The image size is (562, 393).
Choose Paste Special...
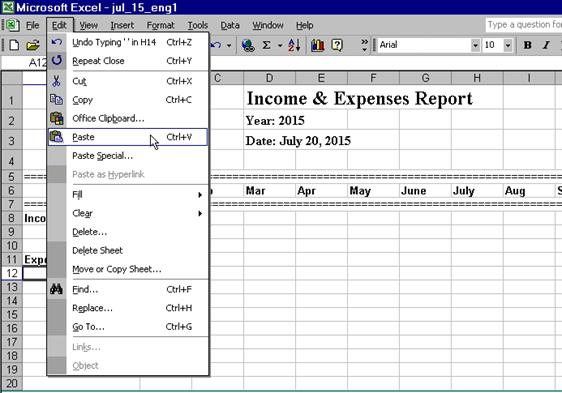pos(128,156)
